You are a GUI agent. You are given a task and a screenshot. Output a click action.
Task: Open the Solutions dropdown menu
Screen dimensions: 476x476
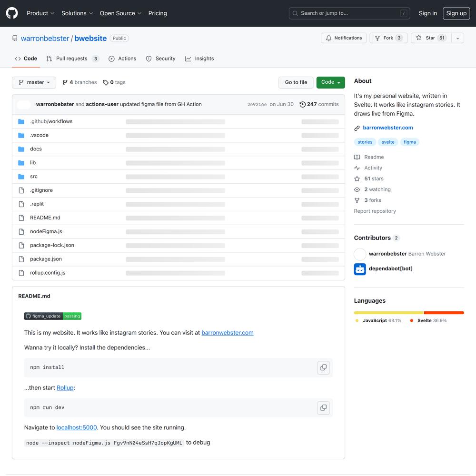point(77,13)
